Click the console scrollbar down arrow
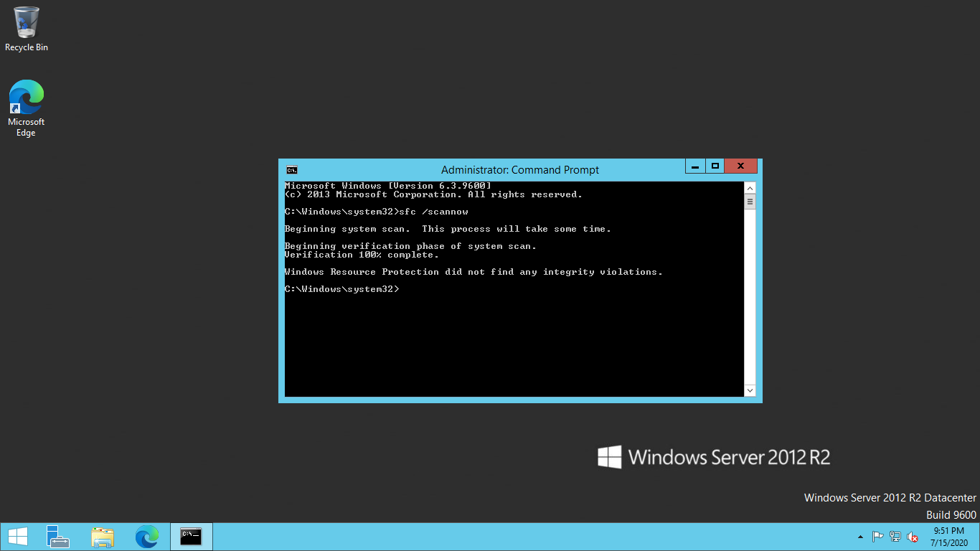Screen dimensions: 980x551 point(750,390)
